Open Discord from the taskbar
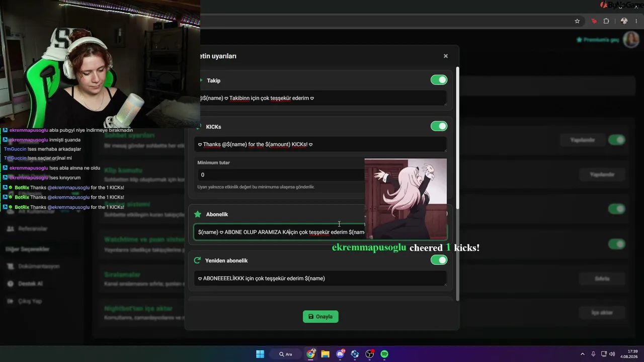The width and height of the screenshot is (644, 362). click(340, 354)
